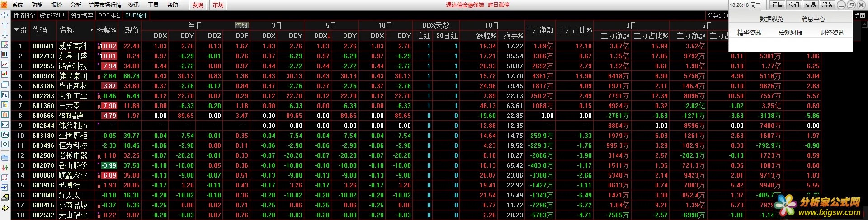The image size is (868, 220).
Task: Click the 市场 button
Action: (x=218, y=5)
